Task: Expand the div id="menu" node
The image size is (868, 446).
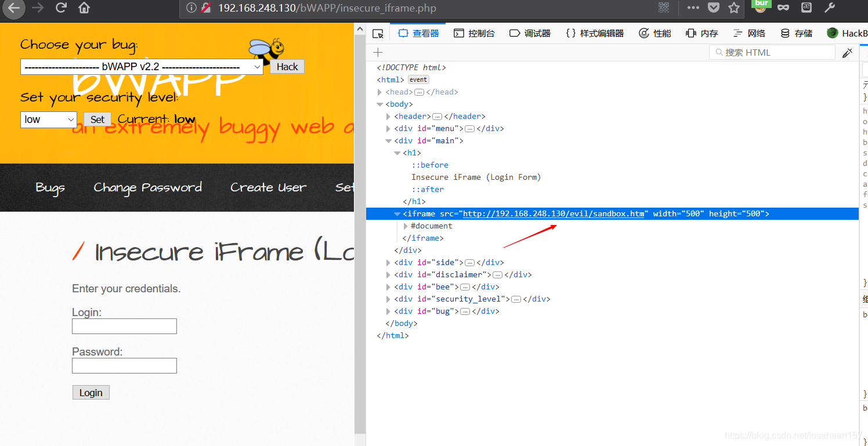Action: tap(389, 129)
